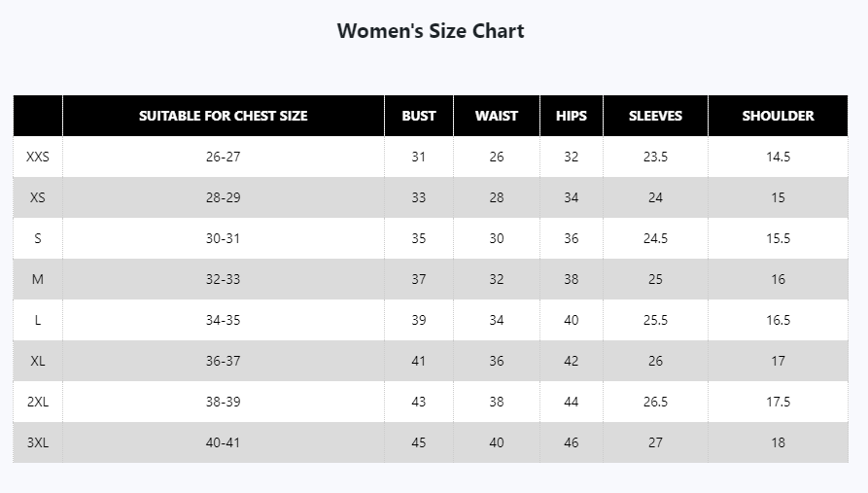Image resolution: width=868 pixels, height=493 pixels.
Task: Select the XS size row label
Action: point(38,197)
